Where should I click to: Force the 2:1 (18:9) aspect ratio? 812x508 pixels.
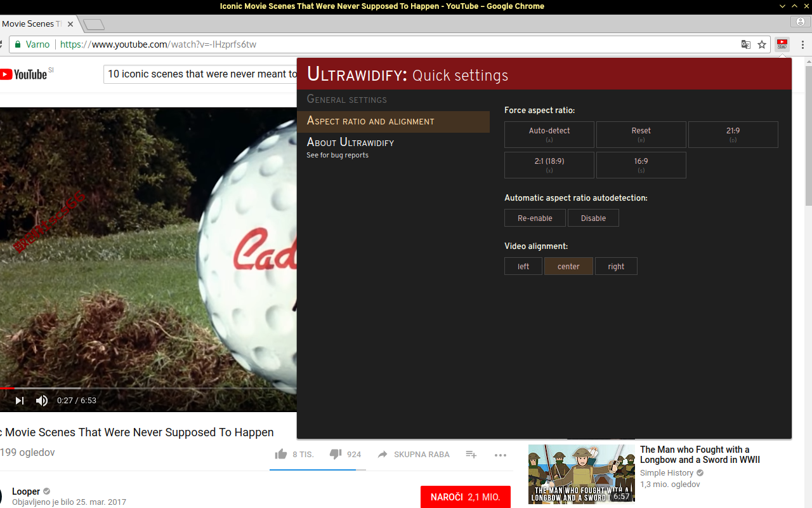click(x=549, y=165)
